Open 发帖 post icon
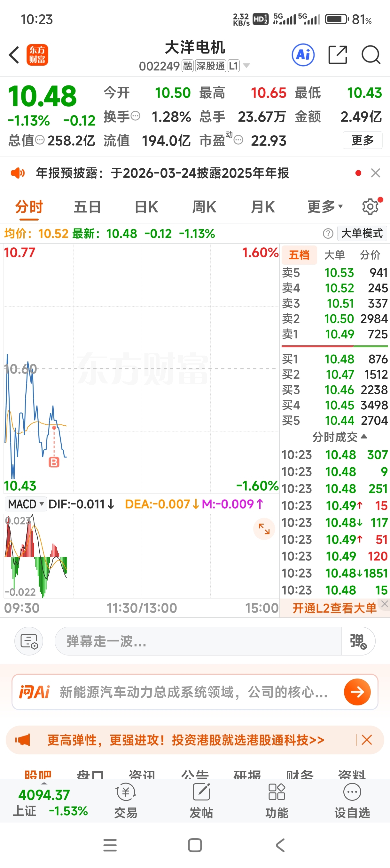Image resolution: width=390 pixels, height=868 pixels. 201,801
